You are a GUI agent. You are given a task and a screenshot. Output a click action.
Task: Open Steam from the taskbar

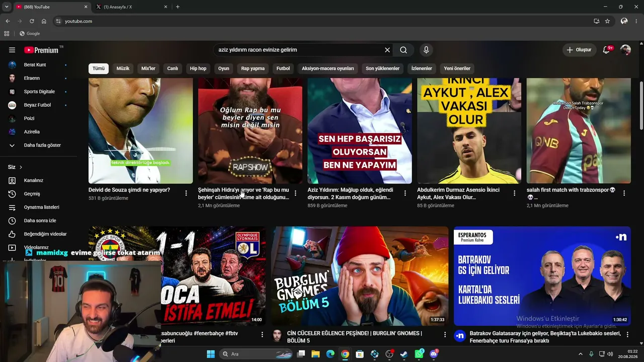pos(404,354)
